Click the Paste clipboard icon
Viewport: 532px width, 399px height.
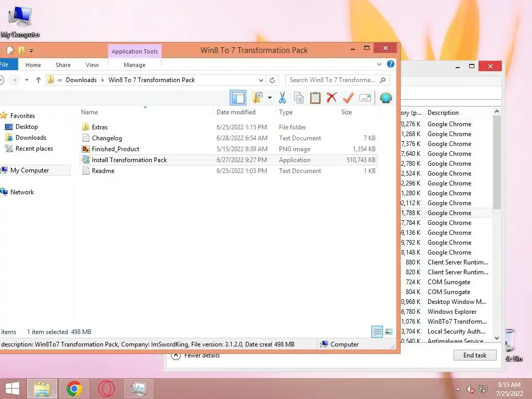point(315,98)
